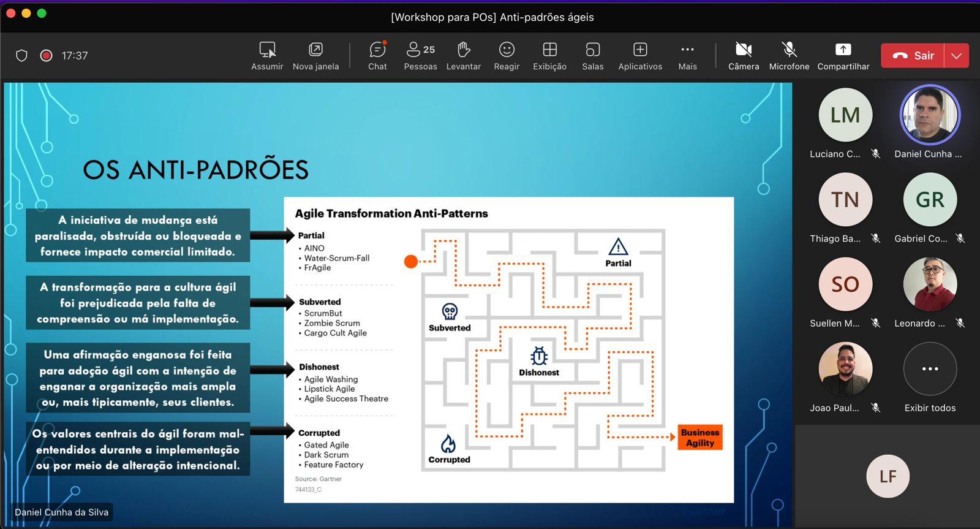Turn on the Câmera
The width and height of the screenshot is (980, 529).
[x=744, y=55]
